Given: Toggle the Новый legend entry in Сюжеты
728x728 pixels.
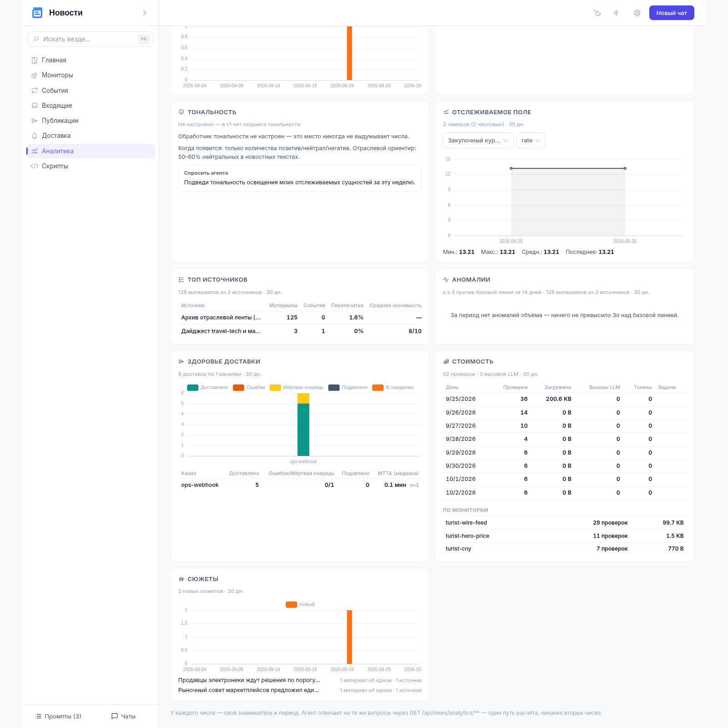Looking at the screenshot, I should (300, 605).
